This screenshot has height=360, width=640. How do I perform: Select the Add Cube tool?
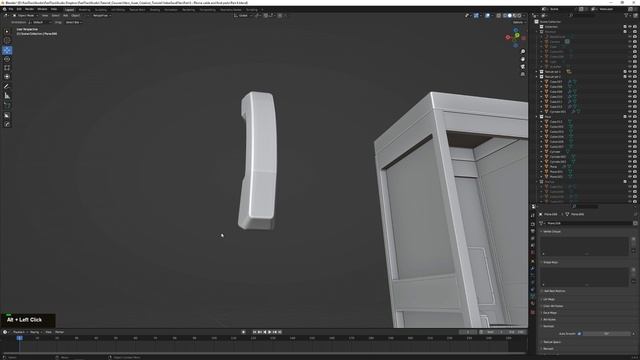pyautogui.click(x=7, y=106)
